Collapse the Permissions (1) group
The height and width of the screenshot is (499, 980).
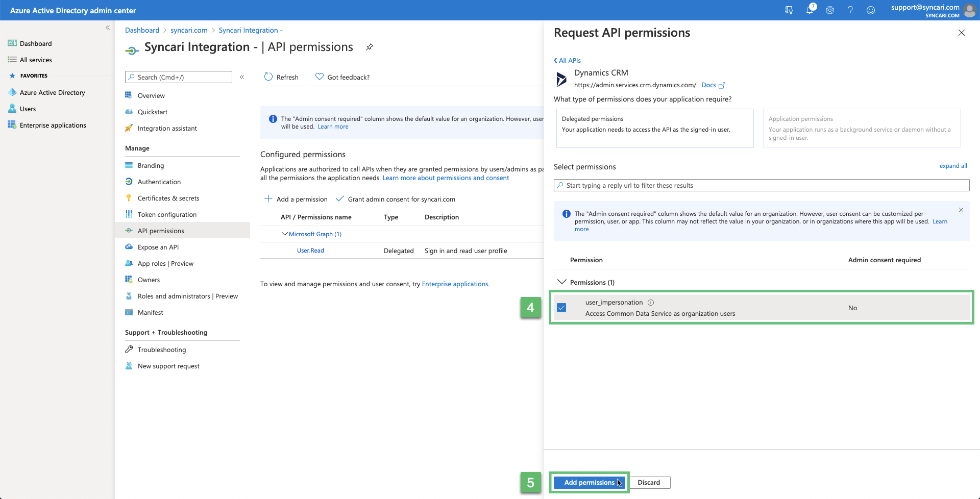562,282
